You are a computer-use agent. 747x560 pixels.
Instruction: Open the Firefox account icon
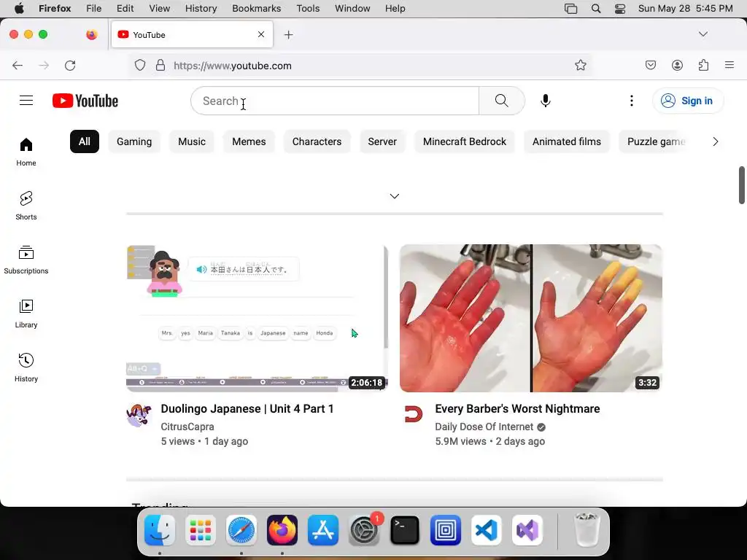pos(677,65)
